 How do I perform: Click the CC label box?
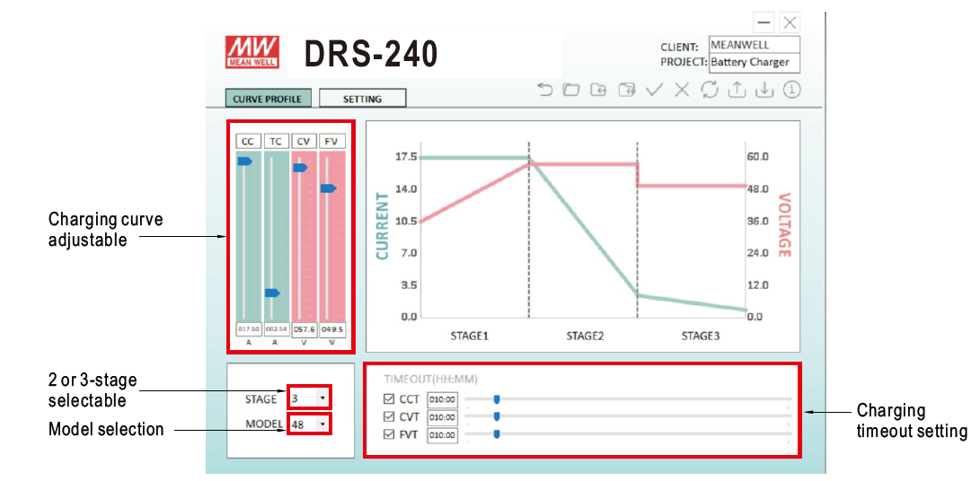(x=248, y=141)
